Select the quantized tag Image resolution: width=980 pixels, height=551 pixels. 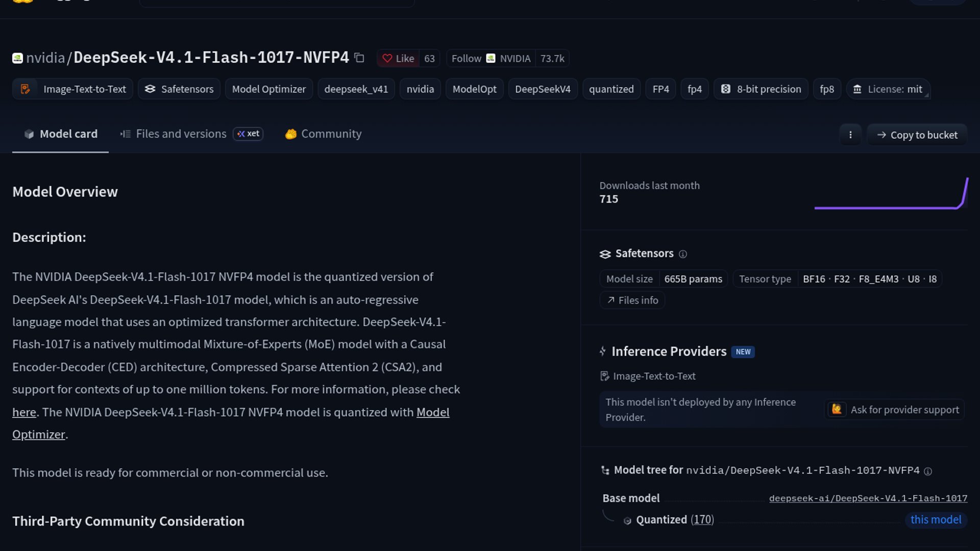coord(611,89)
